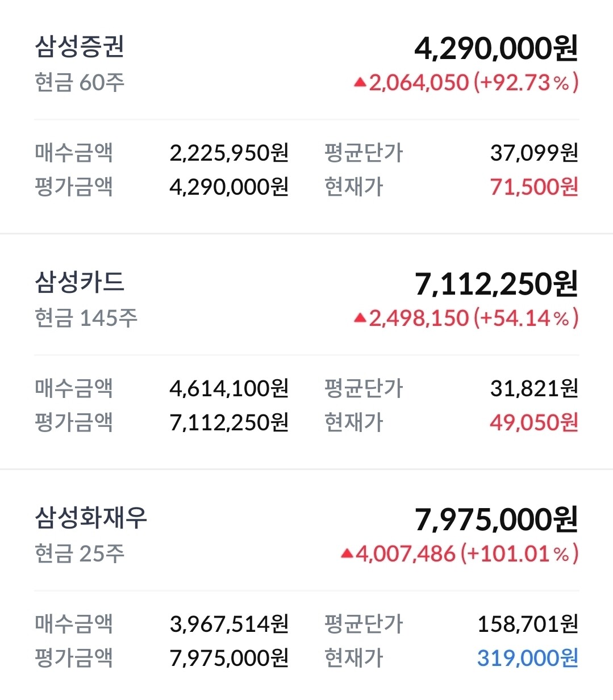Select the +101.01% return percentage

[519, 554]
